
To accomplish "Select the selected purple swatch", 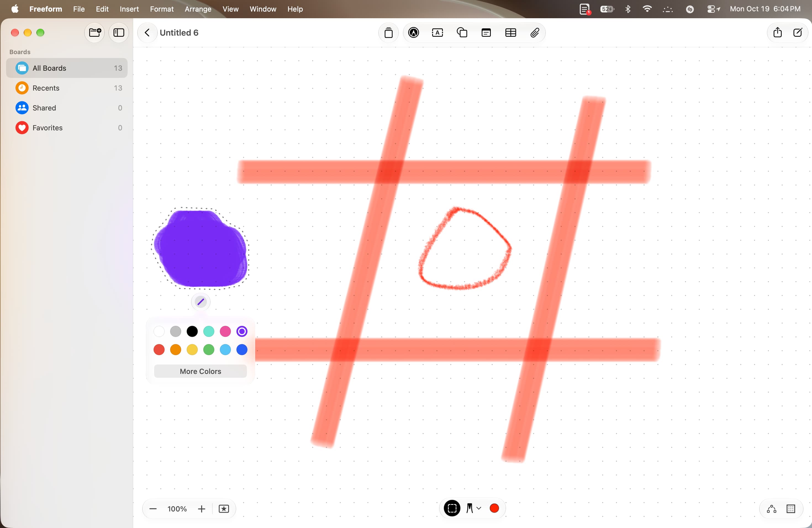I will (x=242, y=331).
